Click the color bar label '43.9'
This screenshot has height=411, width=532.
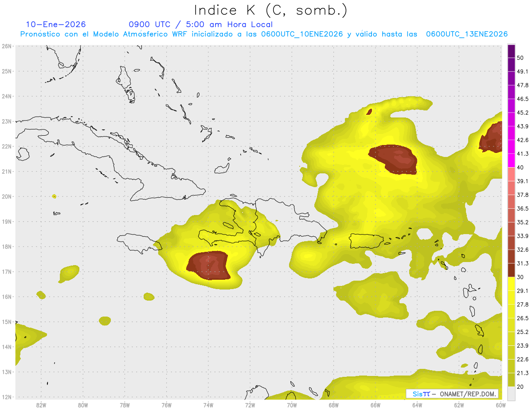(523, 126)
